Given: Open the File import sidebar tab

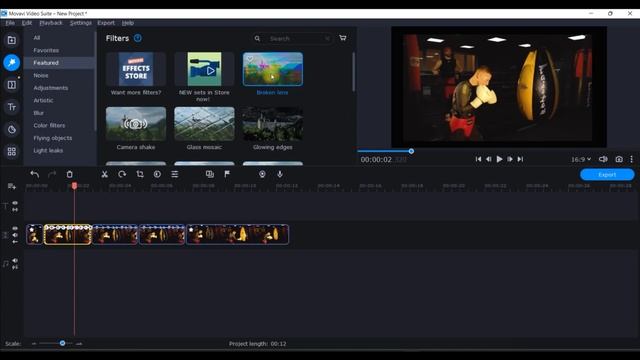Looking at the screenshot, I should click(11, 40).
